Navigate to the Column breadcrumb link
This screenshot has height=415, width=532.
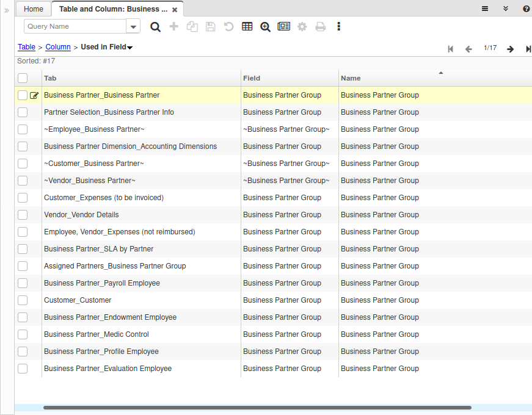point(58,47)
